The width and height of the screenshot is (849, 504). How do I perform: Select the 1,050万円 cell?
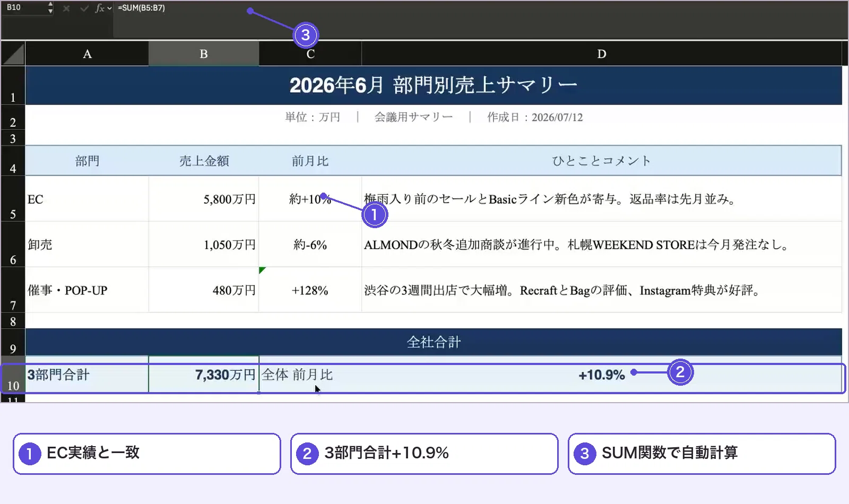pos(204,245)
